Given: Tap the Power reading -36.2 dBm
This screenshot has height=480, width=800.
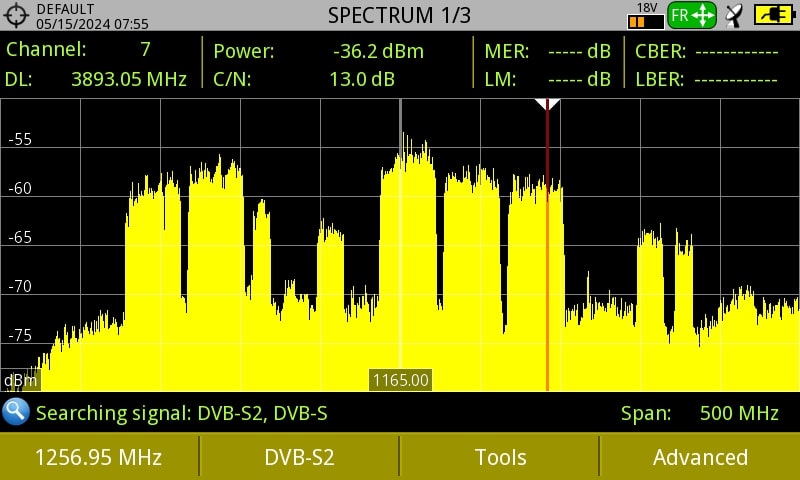Looking at the screenshot, I should (378, 51).
